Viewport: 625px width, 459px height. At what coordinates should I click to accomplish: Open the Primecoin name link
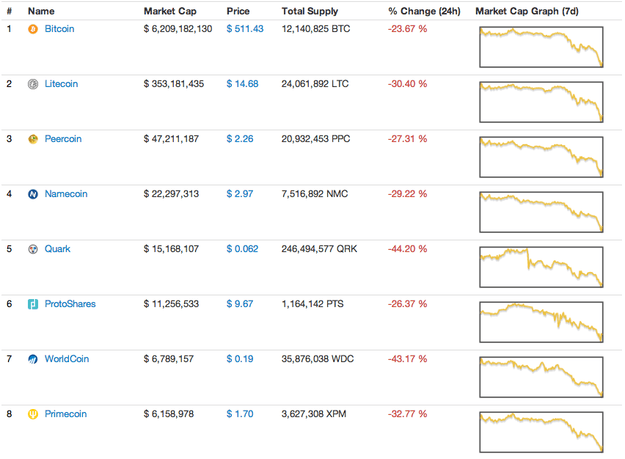coord(65,414)
